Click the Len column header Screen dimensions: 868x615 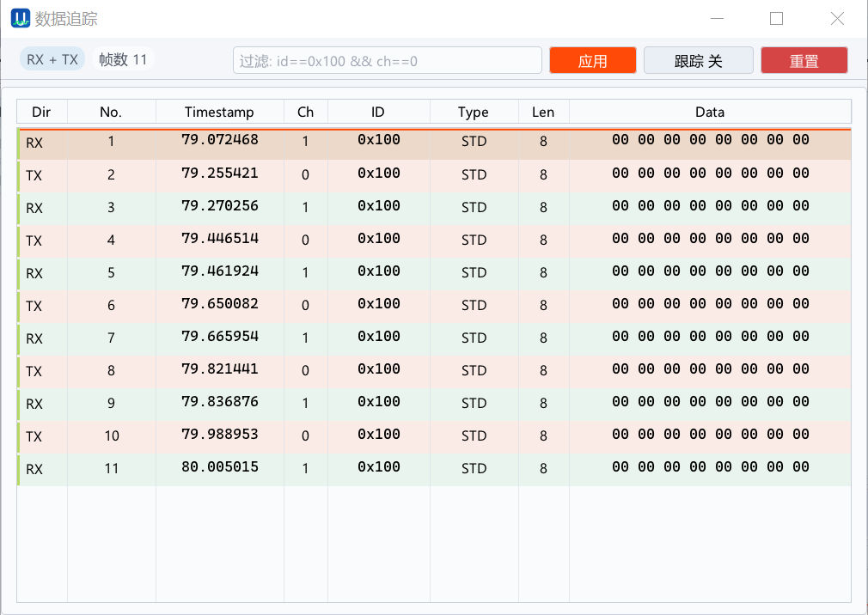pyautogui.click(x=544, y=112)
